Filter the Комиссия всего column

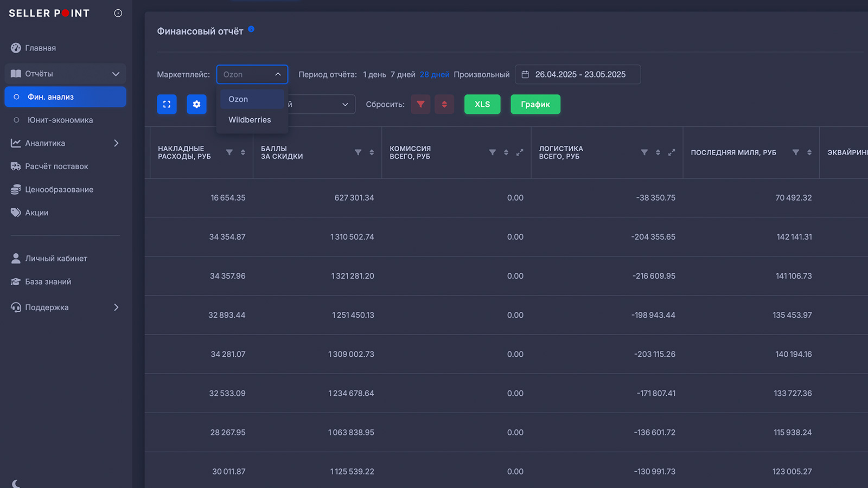coord(493,152)
